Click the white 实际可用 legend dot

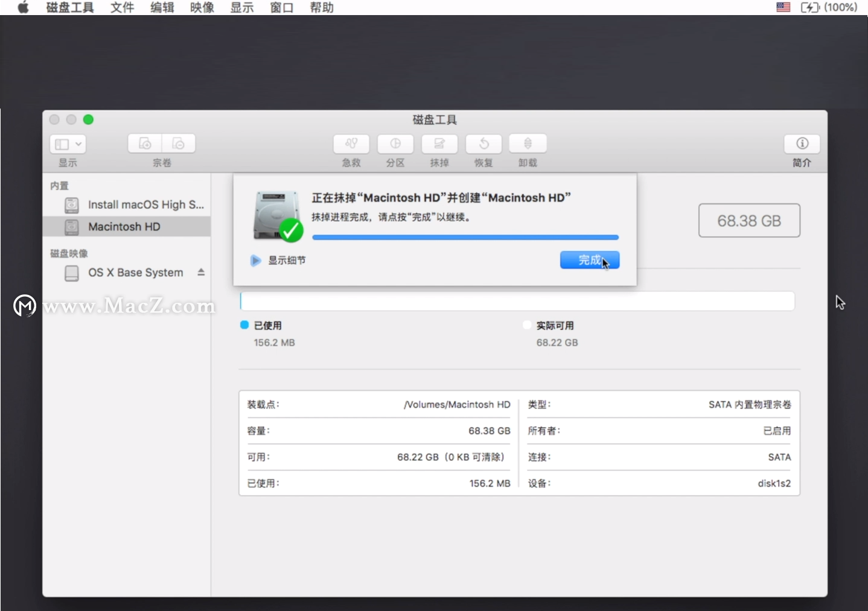pos(526,324)
